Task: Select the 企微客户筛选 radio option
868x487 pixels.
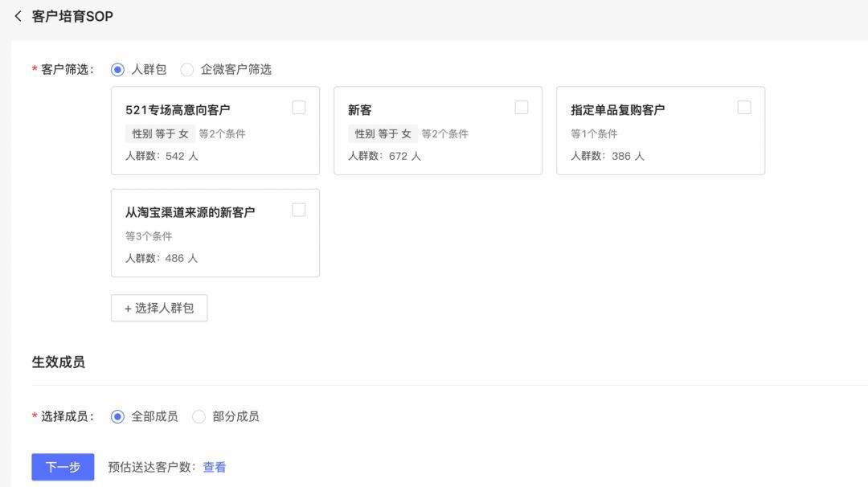Action: click(187, 70)
